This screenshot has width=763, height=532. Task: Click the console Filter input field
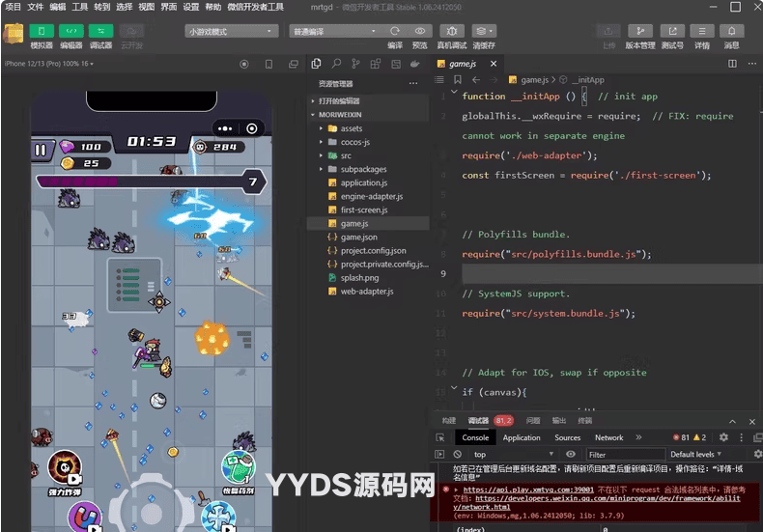625,454
